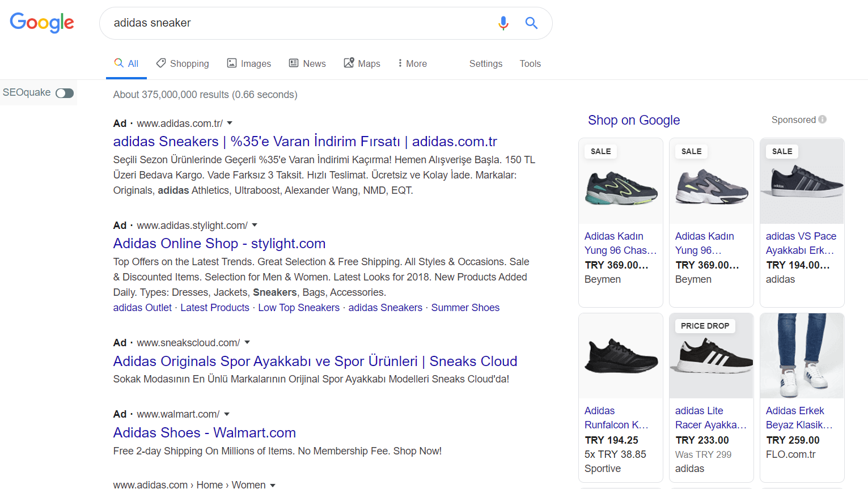This screenshot has width=868, height=489.
Task: Open Adidas Kadın Yung 96 Chas product title
Action: coord(620,243)
